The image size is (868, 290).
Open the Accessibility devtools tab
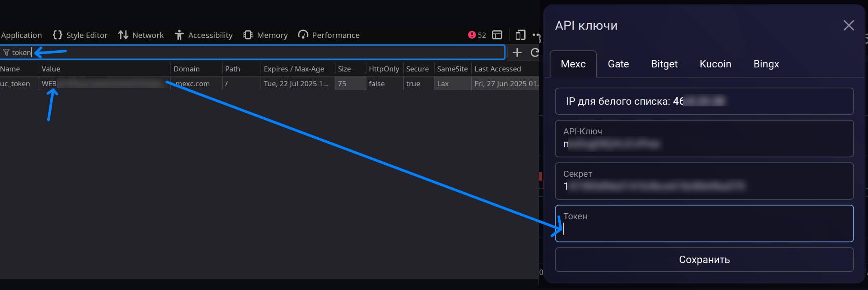pyautogui.click(x=204, y=35)
